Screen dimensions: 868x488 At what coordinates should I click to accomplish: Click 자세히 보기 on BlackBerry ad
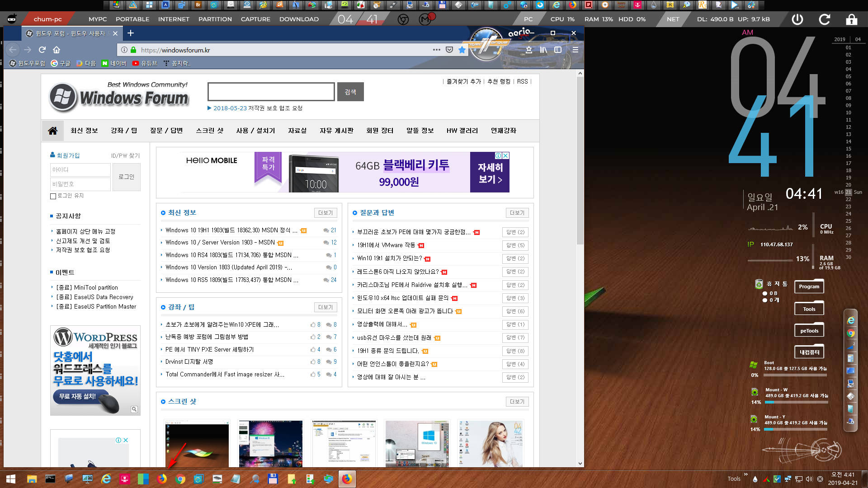coord(490,173)
